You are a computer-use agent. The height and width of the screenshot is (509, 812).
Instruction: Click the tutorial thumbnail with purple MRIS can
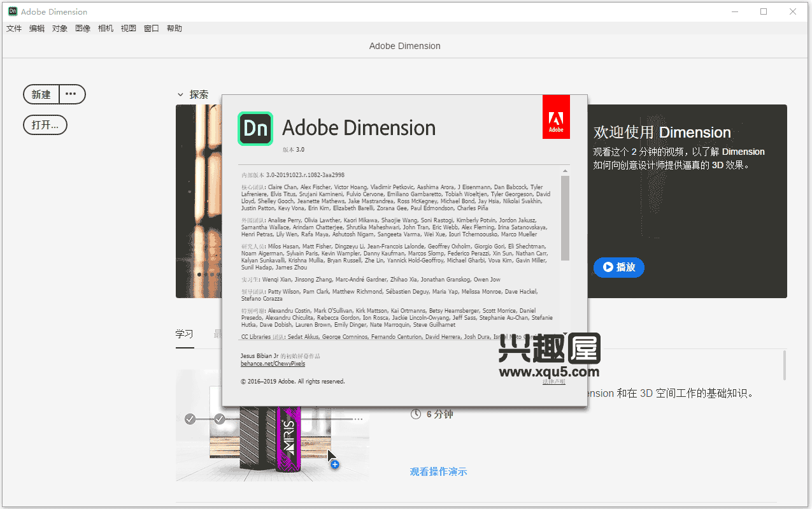[273, 425]
